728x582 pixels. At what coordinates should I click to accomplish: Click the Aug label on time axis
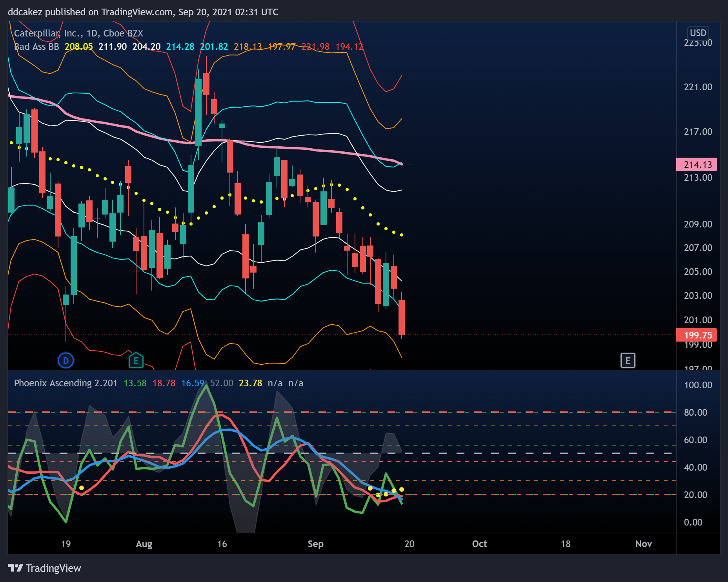coord(144,544)
